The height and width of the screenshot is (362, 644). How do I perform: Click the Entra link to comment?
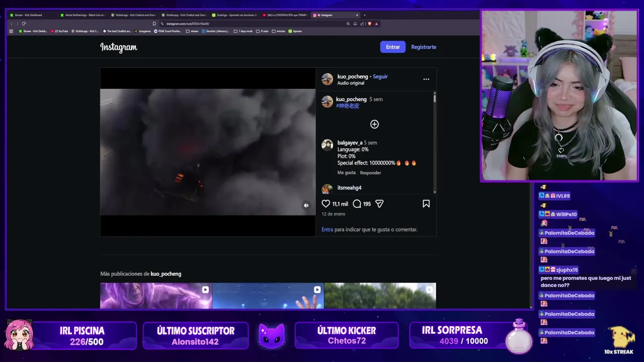point(327,229)
